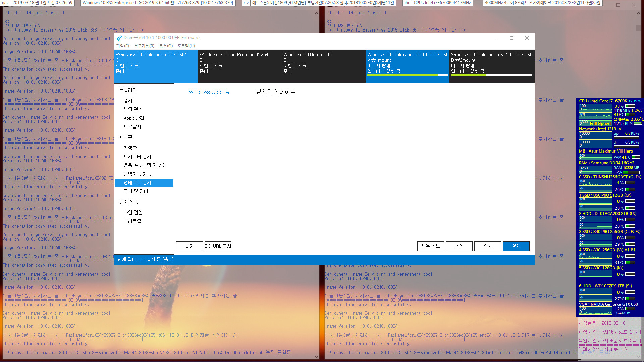This screenshot has height=362, width=644.
Task: Click the 1 SSD 850 PRO 512GB label
Action: tap(605, 195)
